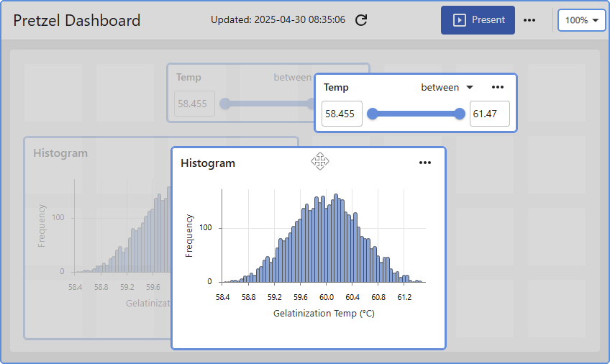The width and height of the screenshot is (610, 364).
Task: Click the Updated timestamp text
Action: pos(278,20)
